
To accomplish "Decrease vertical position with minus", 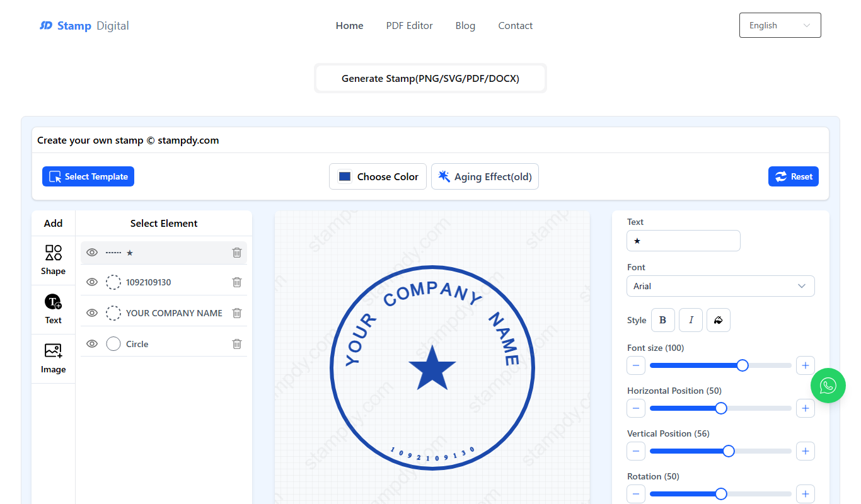I will click(636, 451).
